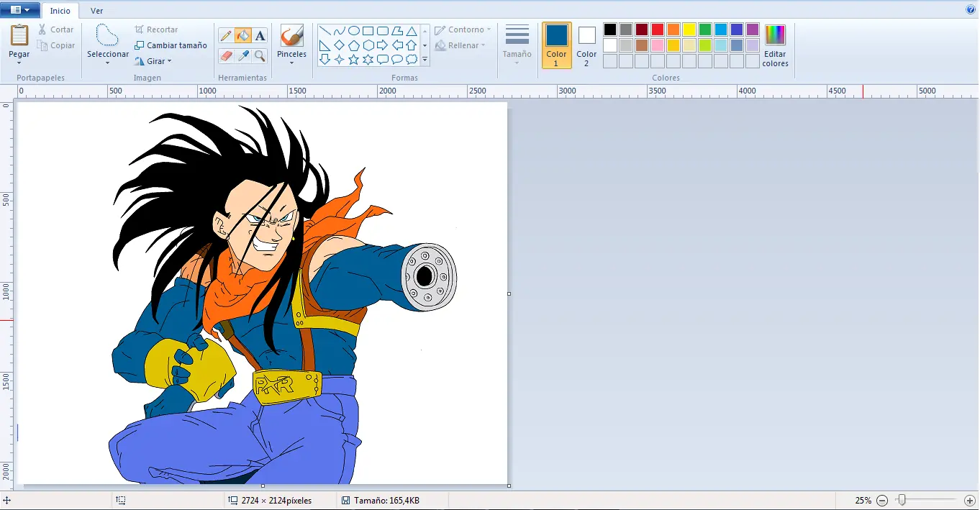Open Editar colores dialog

click(775, 45)
